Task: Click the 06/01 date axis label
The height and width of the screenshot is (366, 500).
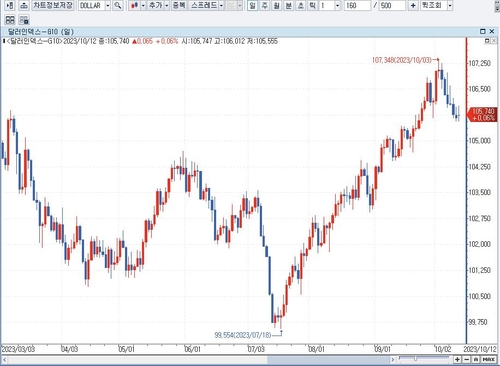Action: 193,349
